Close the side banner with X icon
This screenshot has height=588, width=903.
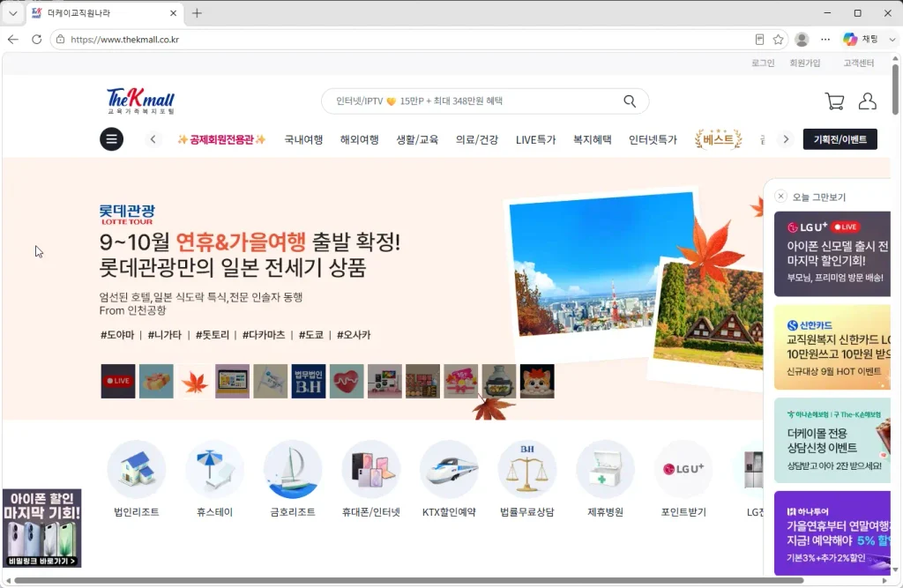click(x=781, y=197)
